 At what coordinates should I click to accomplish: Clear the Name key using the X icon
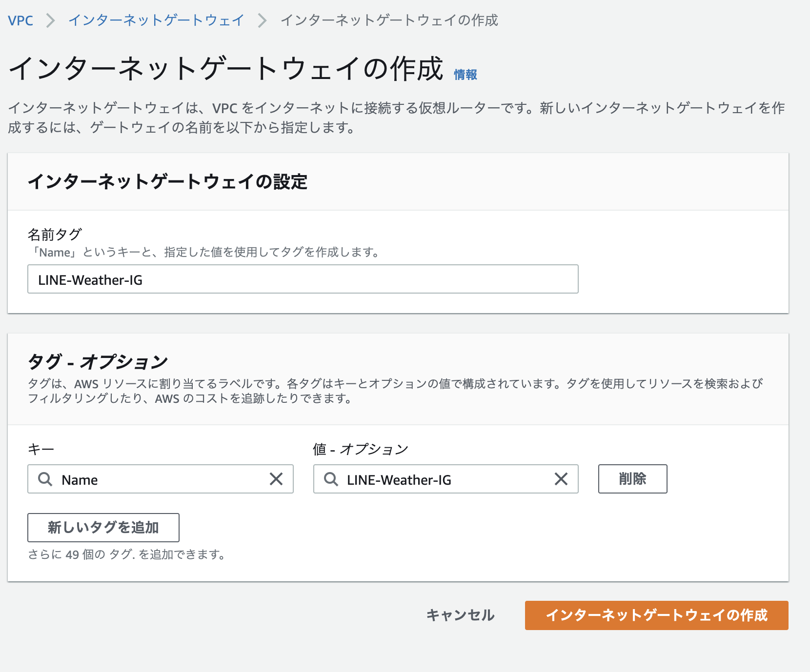pos(277,479)
